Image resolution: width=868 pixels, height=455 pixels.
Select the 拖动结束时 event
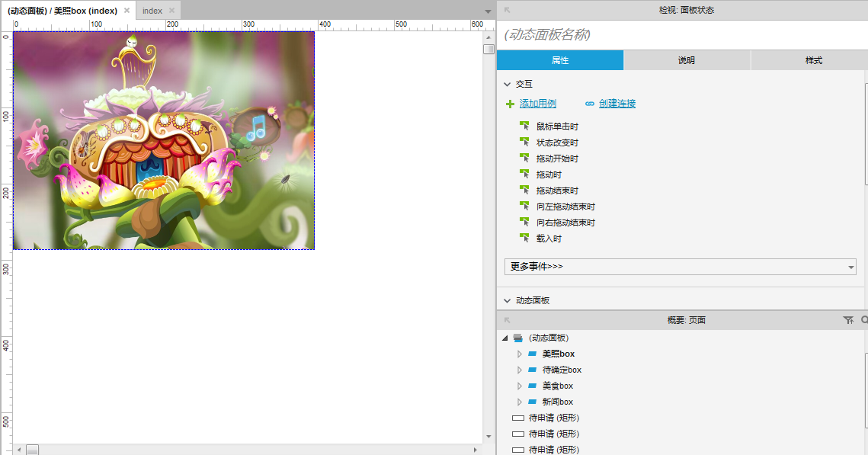(557, 191)
